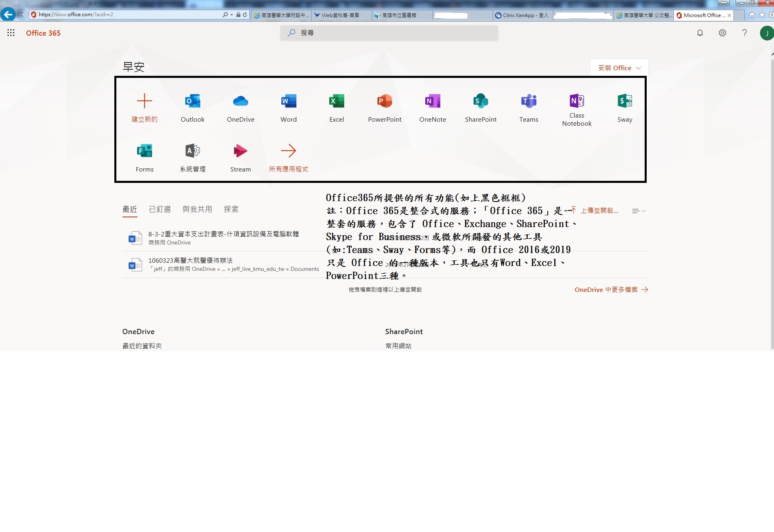Click the Office 365 header link
The width and height of the screenshot is (774, 532).
tap(43, 33)
